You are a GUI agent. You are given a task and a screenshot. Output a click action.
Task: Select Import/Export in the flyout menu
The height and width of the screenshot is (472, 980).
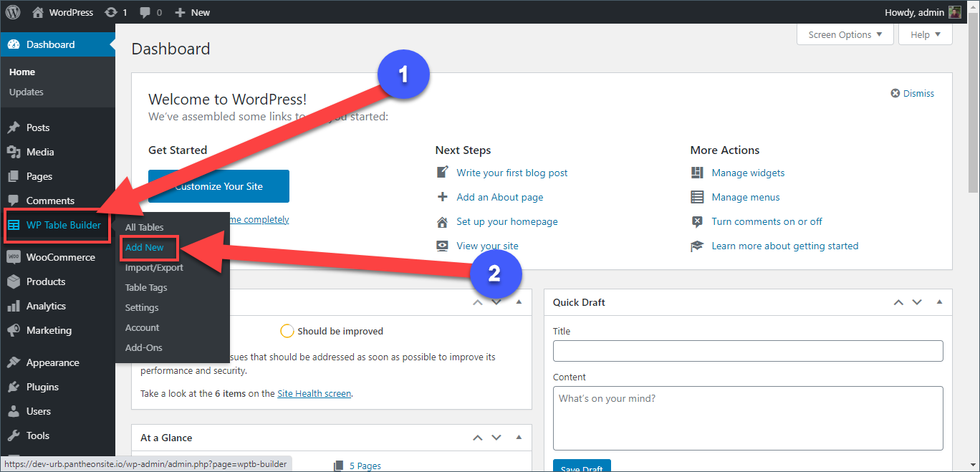[x=154, y=267]
